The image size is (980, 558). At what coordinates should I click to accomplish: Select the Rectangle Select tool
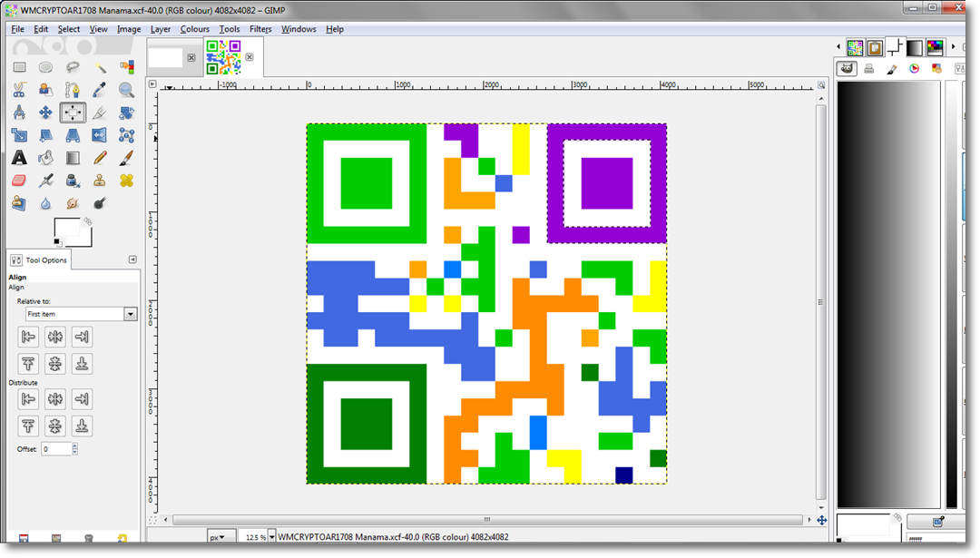point(19,67)
